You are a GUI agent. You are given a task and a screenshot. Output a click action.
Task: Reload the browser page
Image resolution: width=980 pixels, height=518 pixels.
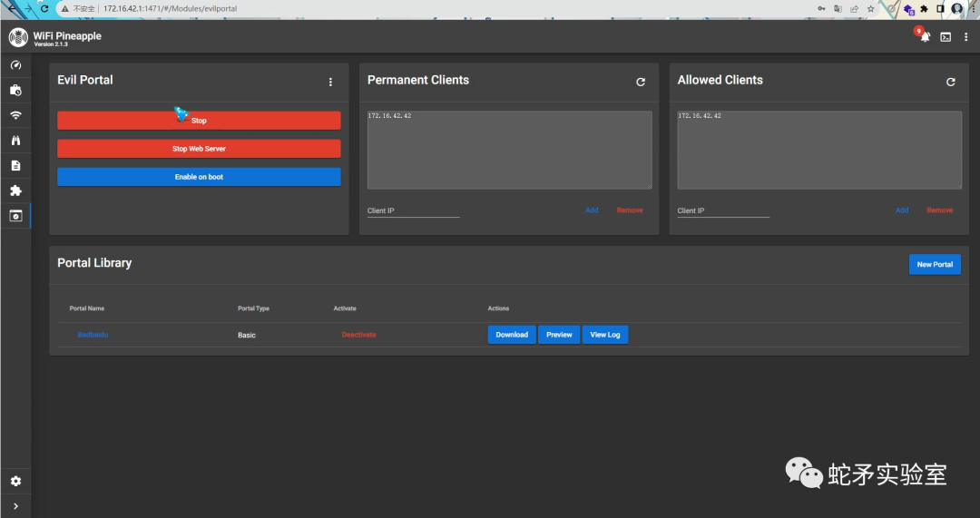(44, 9)
